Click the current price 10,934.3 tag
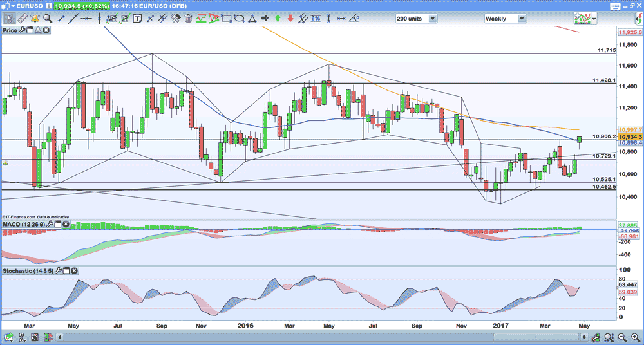Image resolution: width=644 pixels, height=345 pixels. tap(630, 136)
